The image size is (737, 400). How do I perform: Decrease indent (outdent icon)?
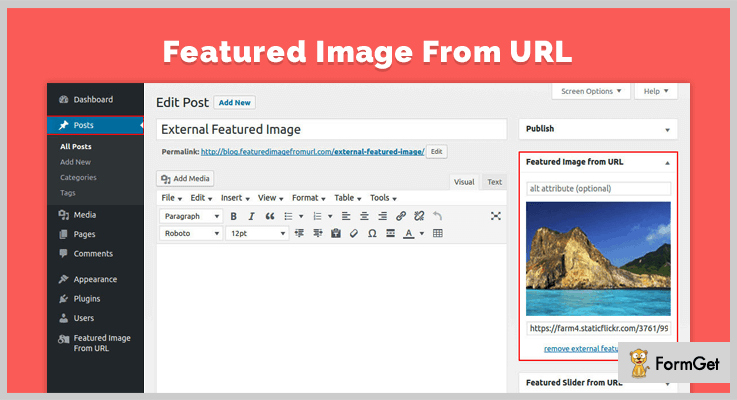299,233
